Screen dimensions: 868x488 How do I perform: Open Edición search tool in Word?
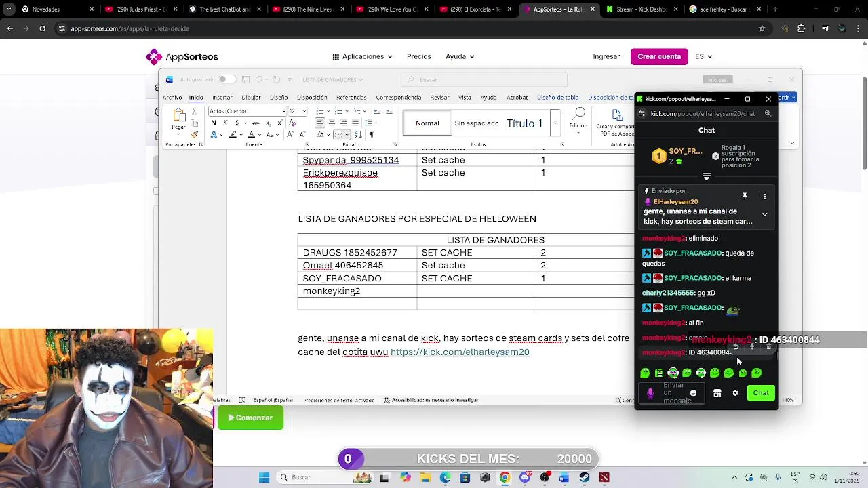[578, 119]
